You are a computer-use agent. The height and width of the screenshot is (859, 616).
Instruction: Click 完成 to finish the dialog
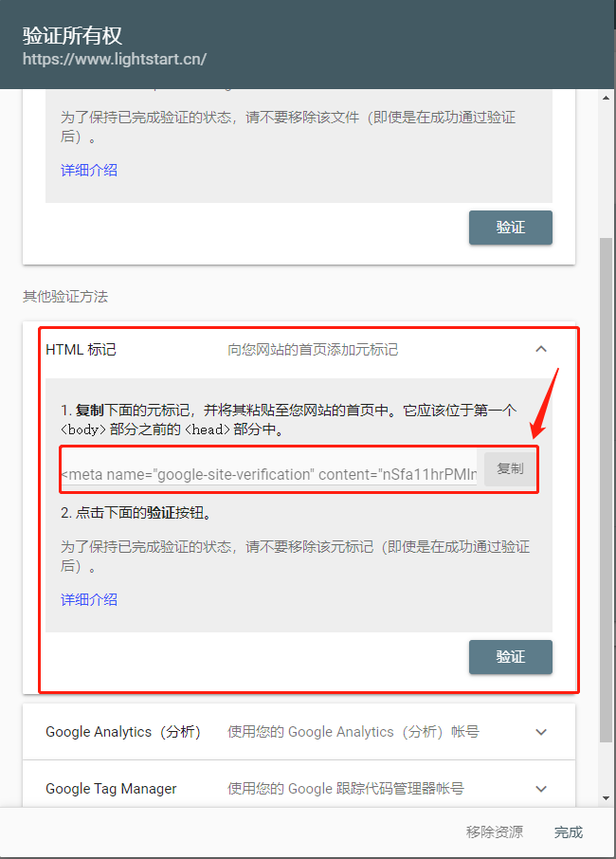coord(569,832)
